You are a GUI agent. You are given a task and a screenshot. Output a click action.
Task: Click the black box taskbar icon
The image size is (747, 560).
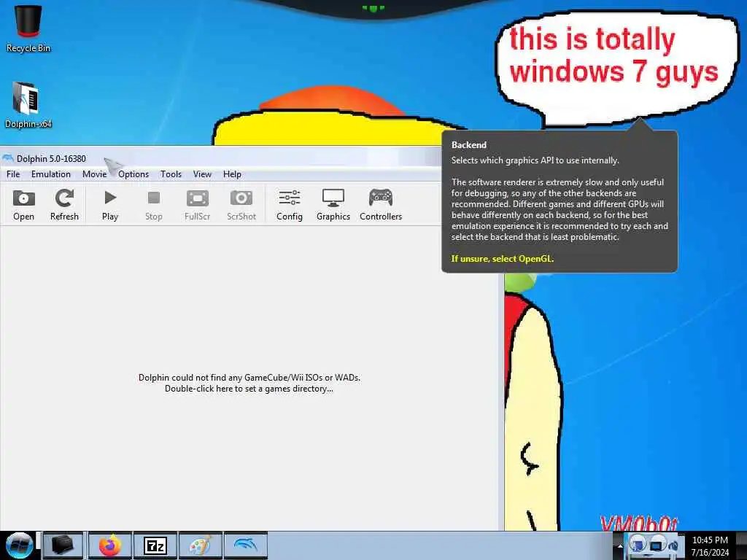point(63,545)
